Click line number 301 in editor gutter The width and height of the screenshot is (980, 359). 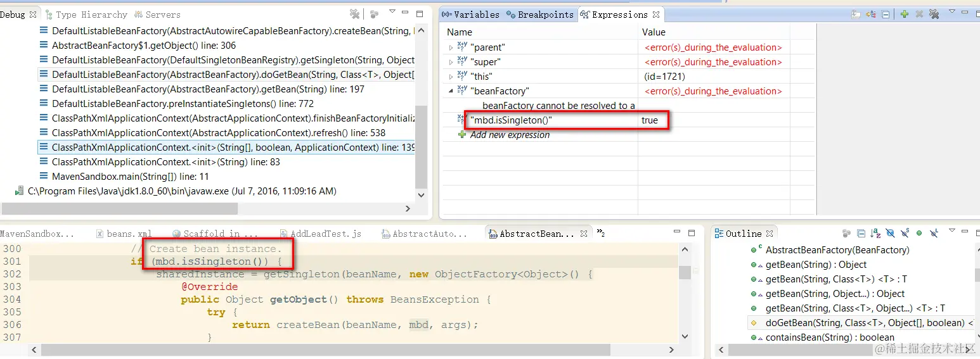(x=11, y=261)
